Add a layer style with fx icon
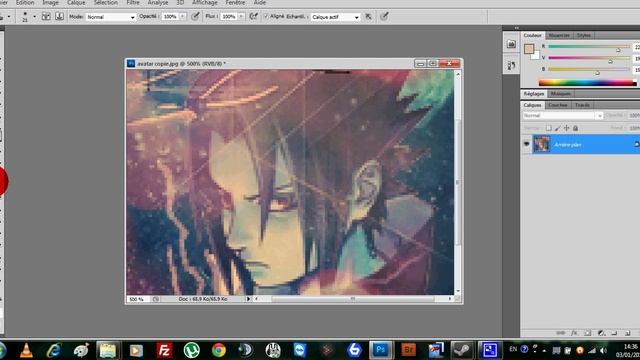640x360 pixels. [574, 333]
